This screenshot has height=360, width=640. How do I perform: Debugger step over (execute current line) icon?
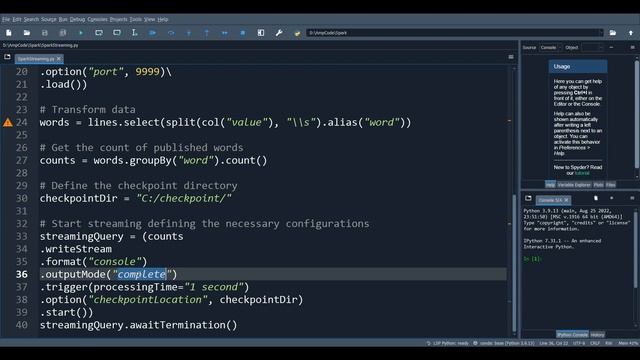171,33
